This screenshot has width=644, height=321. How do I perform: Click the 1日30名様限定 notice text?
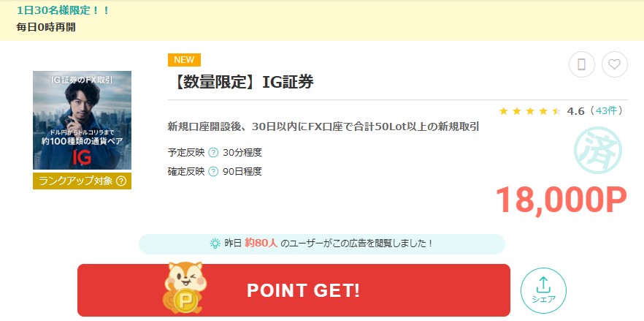tap(64, 10)
